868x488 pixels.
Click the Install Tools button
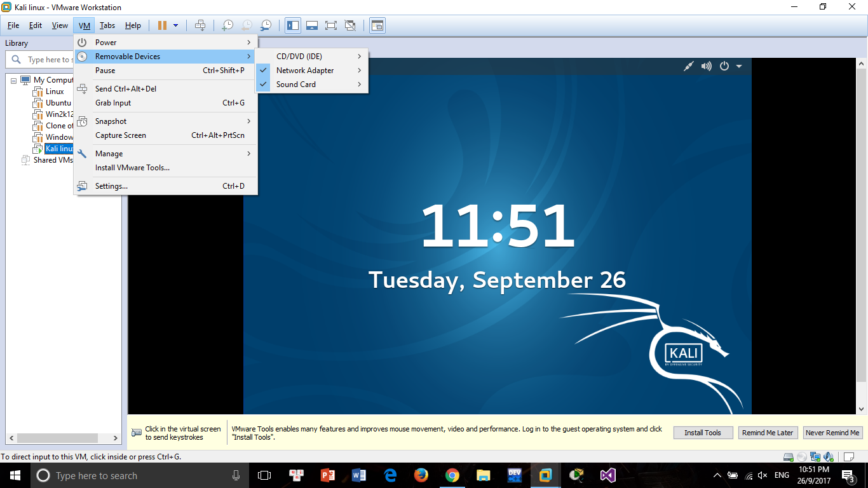tap(703, 433)
